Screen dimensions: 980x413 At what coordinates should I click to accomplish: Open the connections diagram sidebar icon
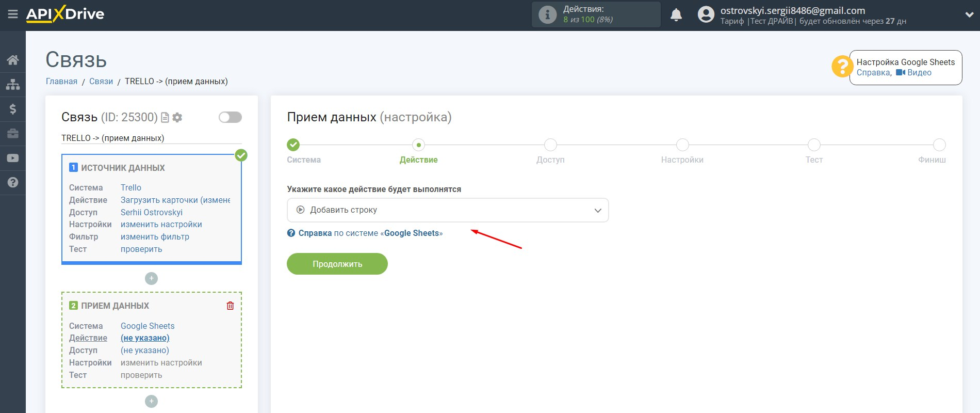(13, 84)
